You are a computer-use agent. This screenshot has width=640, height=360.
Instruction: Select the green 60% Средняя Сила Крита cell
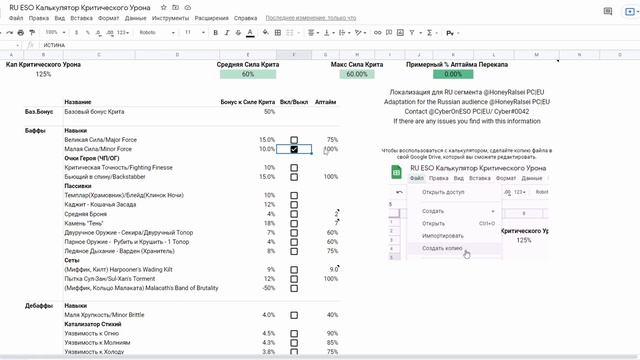(x=248, y=74)
